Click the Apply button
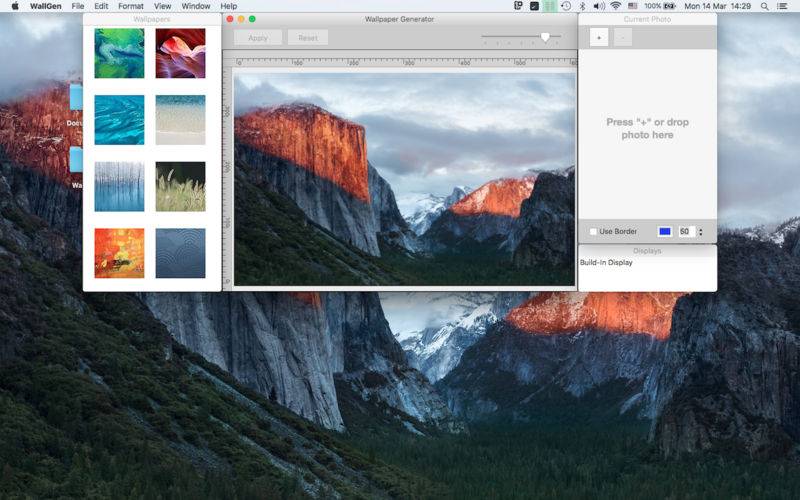The width and height of the screenshot is (800, 500). coord(258,38)
